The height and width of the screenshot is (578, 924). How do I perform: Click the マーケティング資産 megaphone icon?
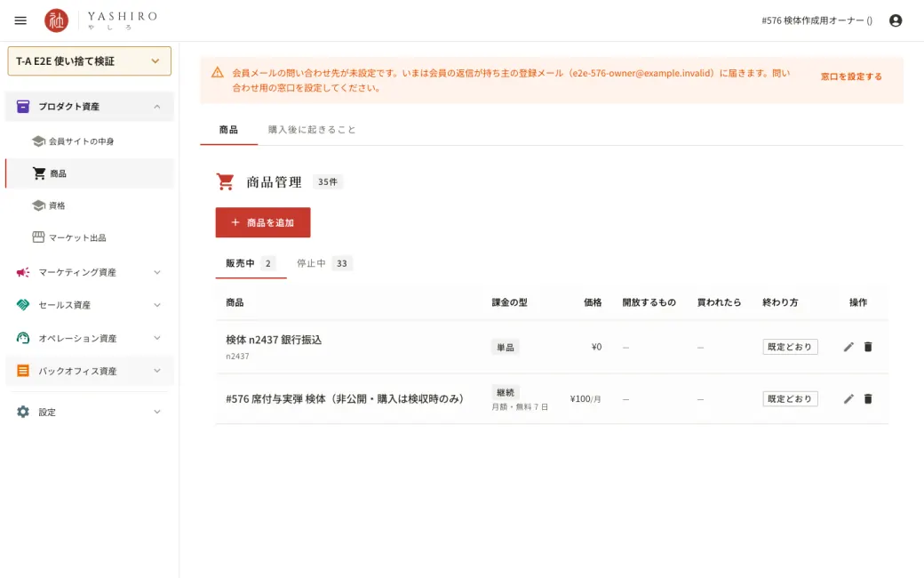[23, 272]
